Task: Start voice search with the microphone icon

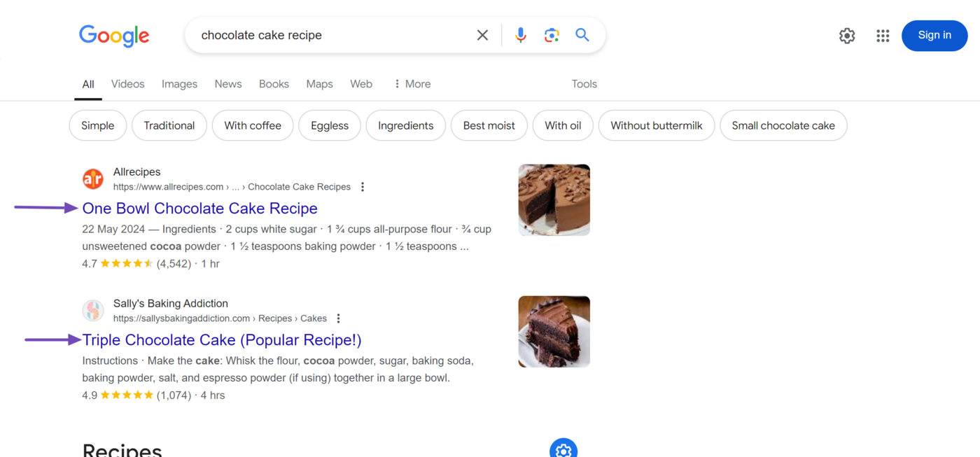Action: [x=520, y=35]
